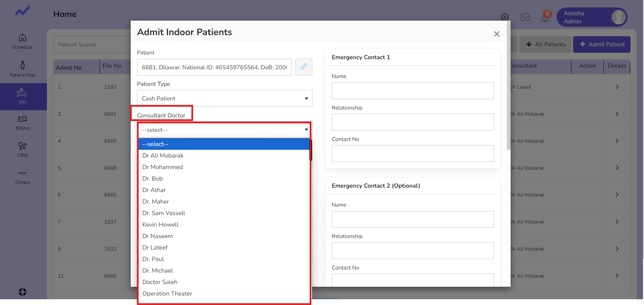Click the help lifebuoy icon

[22, 292]
